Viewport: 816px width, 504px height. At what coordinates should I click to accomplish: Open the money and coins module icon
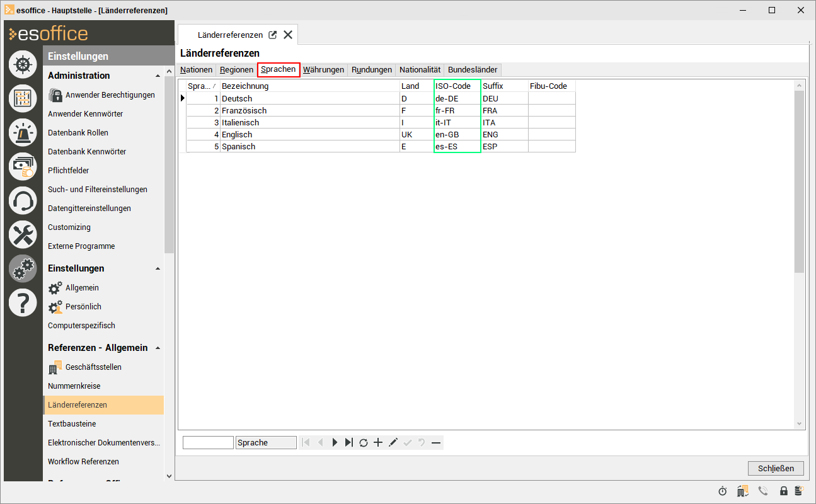tap(23, 166)
